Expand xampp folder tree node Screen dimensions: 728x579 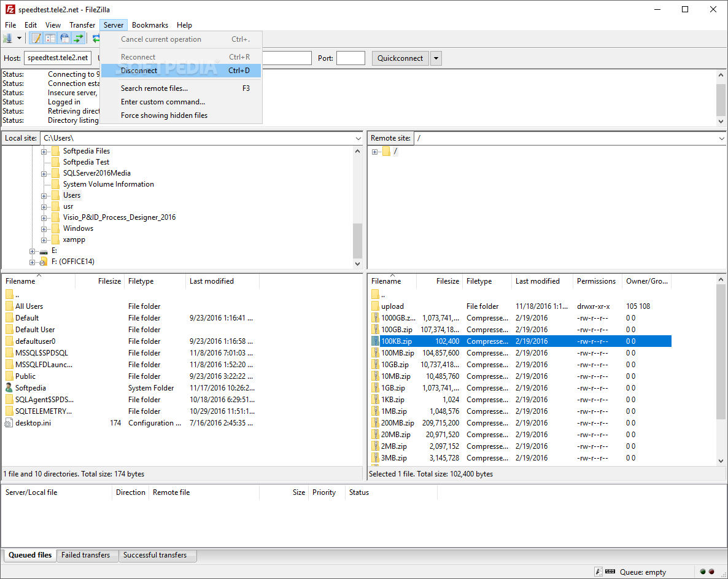[44, 240]
